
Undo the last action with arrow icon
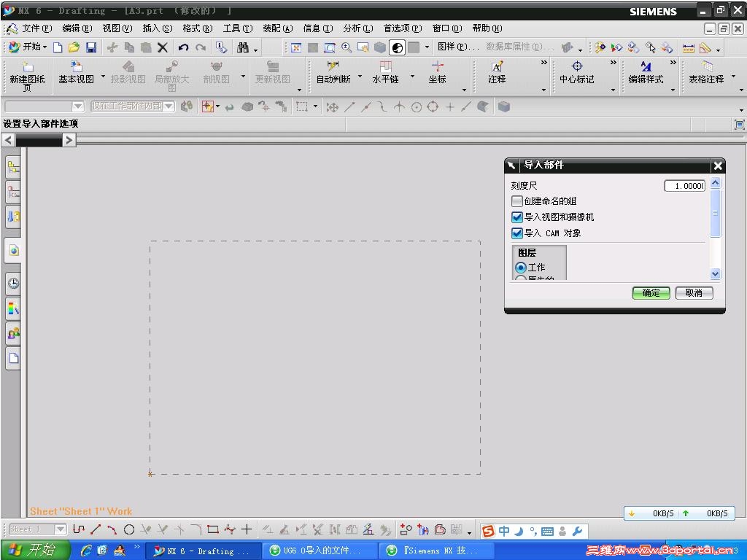tap(183, 47)
